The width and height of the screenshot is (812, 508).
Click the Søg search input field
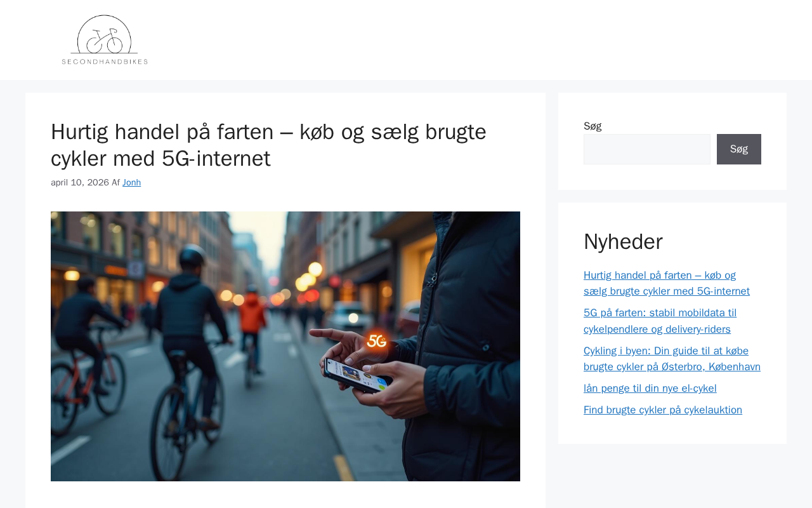[x=647, y=149]
